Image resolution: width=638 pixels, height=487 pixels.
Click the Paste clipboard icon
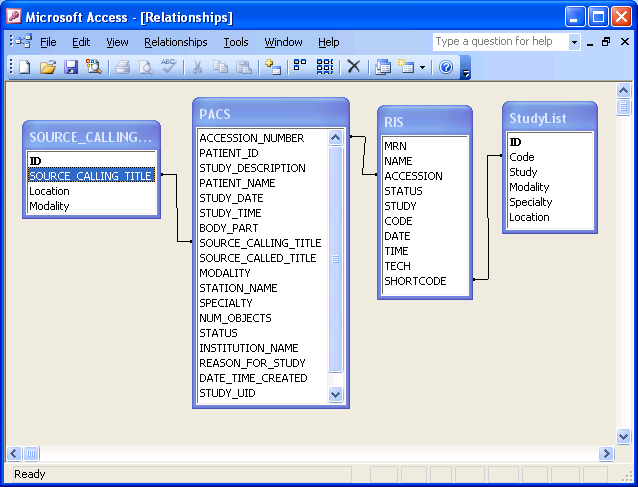click(244, 67)
